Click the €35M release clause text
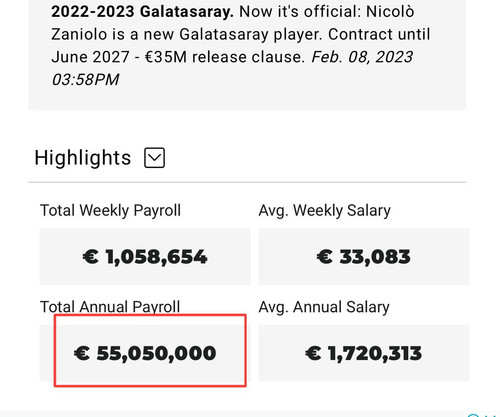 click(x=225, y=57)
